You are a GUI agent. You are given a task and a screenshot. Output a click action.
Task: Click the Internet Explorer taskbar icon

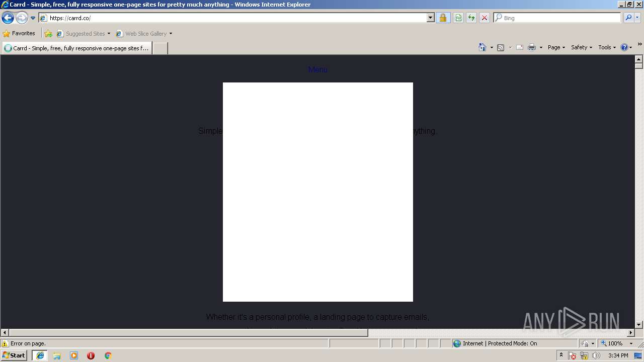point(40,355)
